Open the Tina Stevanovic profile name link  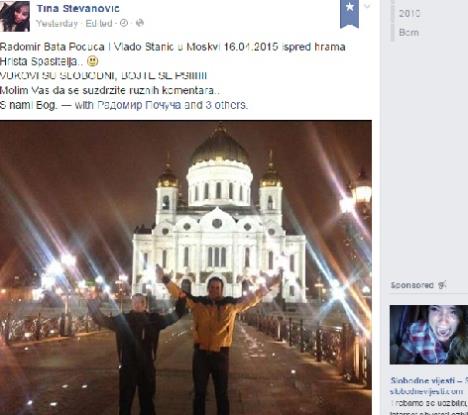[x=78, y=8]
